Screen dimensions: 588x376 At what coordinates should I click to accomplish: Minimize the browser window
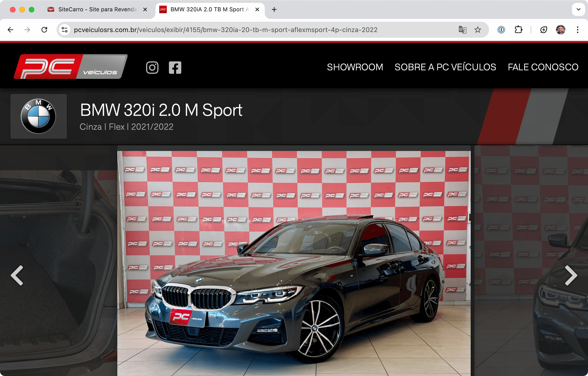[22, 9]
